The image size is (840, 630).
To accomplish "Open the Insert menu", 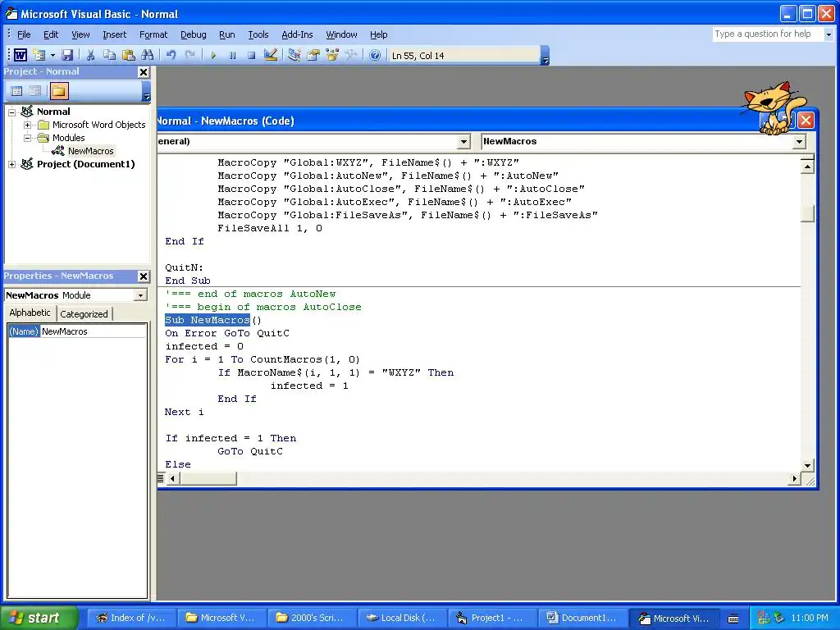I will [x=115, y=34].
